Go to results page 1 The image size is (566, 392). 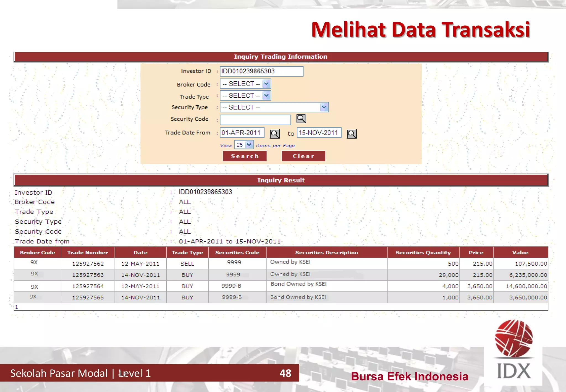pos(17,307)
